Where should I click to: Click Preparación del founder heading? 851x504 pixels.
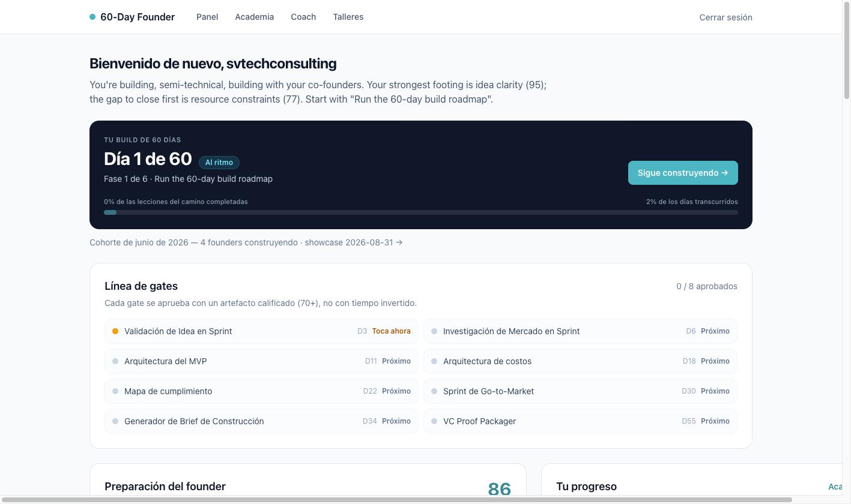[165, 487]
